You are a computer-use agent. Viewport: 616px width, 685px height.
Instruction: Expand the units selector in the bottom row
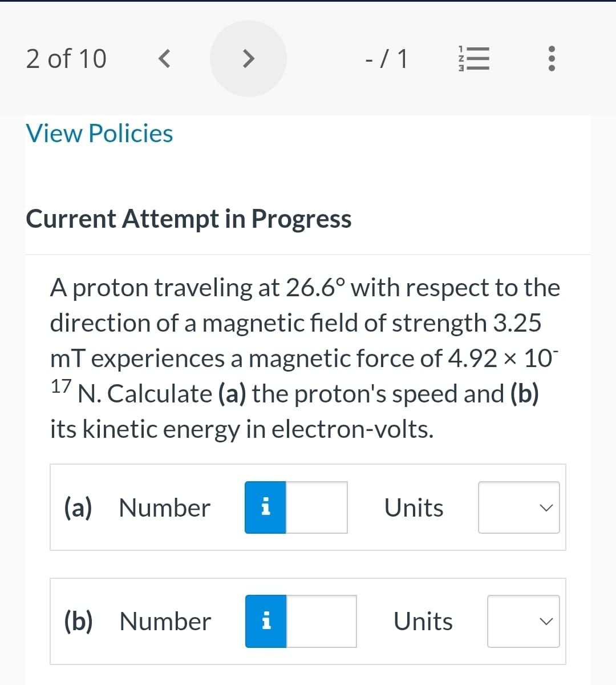pyautogui.click(x=523, y=621)
